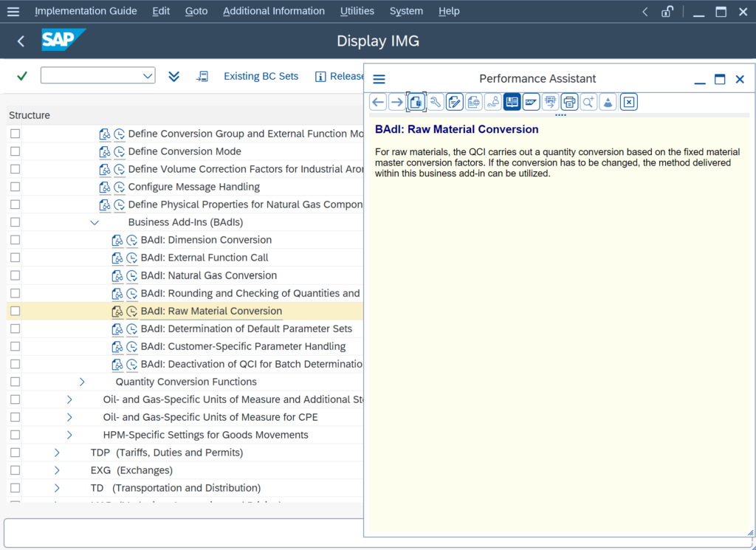Select checkbox for Quantity Conversion Functions row
This screenshot has height=550, width=756.
[x=16, y=382]
